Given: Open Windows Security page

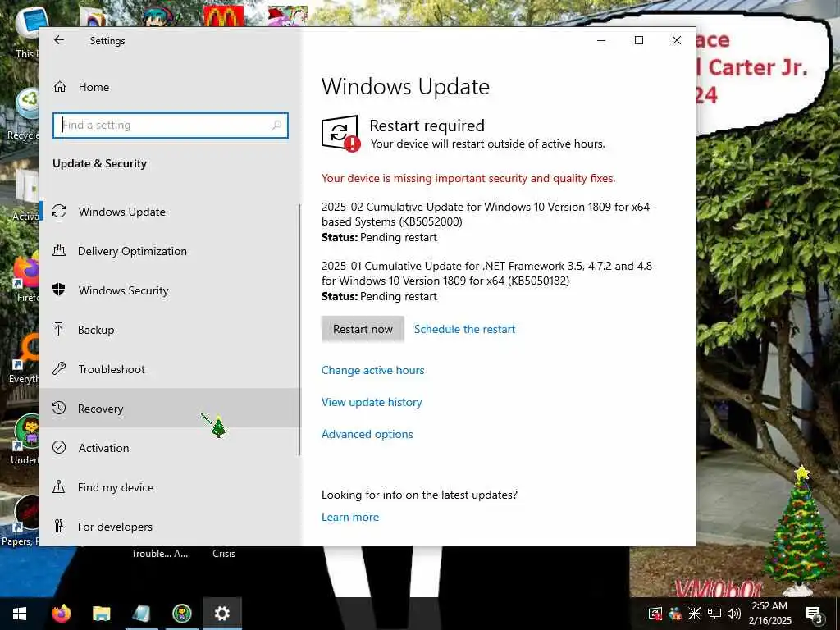Looking at the screenshot, I should [171, 290].
